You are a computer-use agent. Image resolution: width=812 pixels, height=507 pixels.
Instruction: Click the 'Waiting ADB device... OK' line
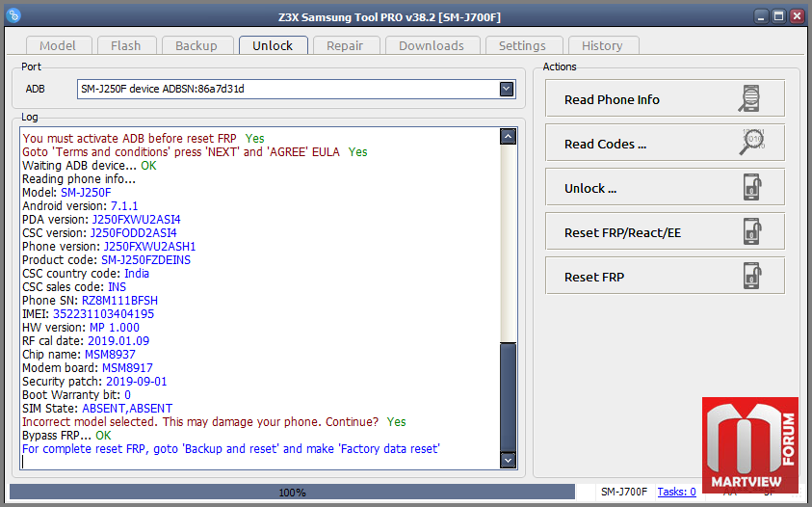pyautogui.click(x=89, y=166)
